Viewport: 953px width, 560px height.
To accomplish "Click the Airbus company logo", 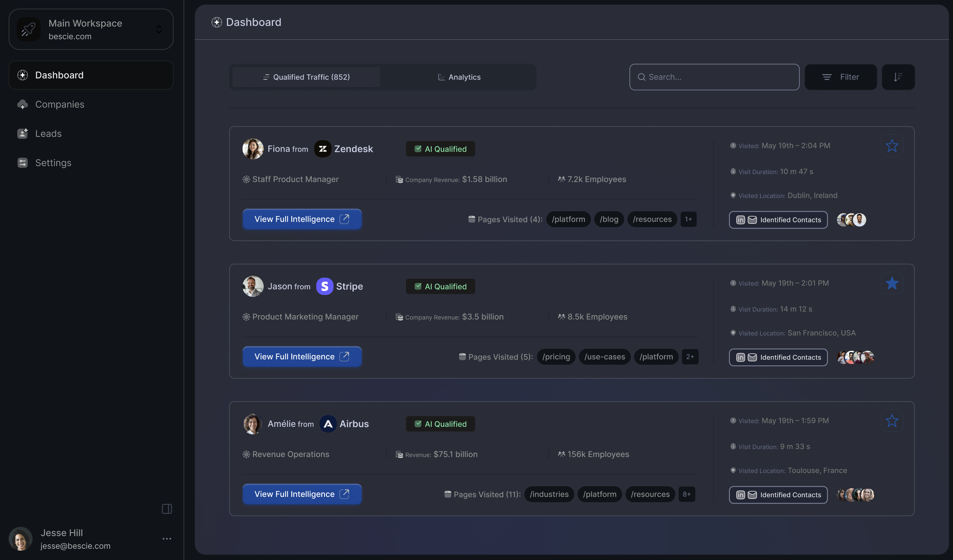I will (x=328, y=424).
